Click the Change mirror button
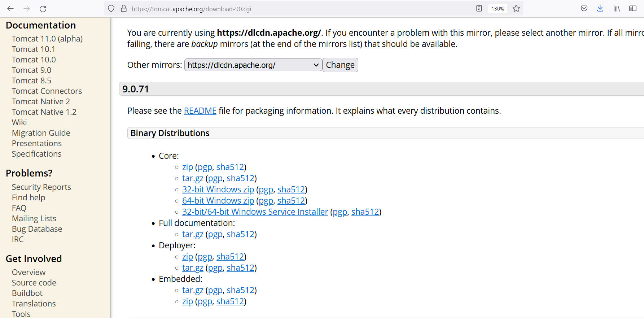Viewport: 644px width, 318px height. (x=340, y=65)
